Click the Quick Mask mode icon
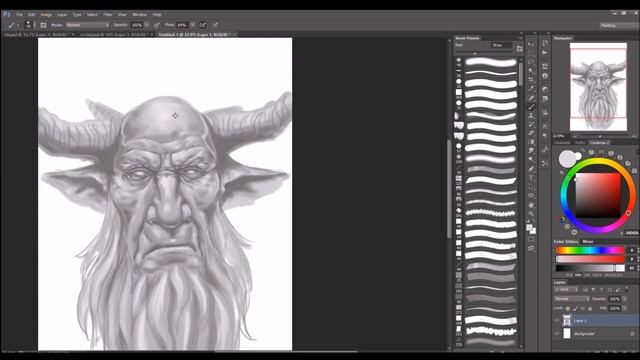 click(531, 240)
